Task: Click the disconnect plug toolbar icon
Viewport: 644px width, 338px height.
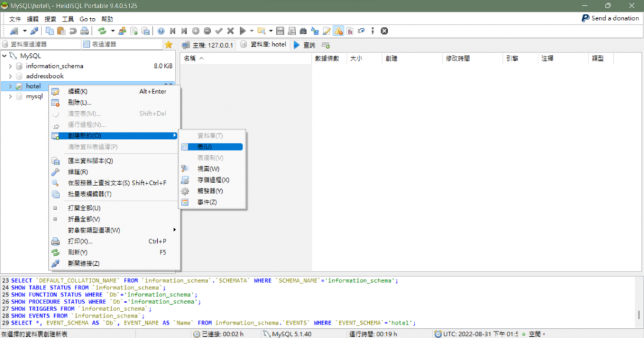Action: coord(34,31)
